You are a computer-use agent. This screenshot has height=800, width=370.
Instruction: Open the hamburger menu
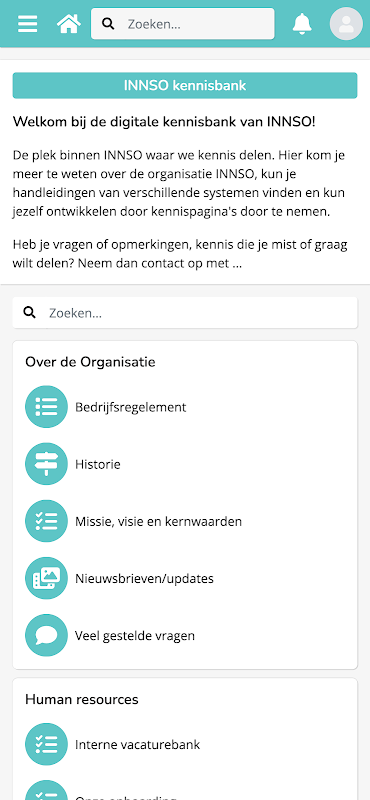coord(28,23)
